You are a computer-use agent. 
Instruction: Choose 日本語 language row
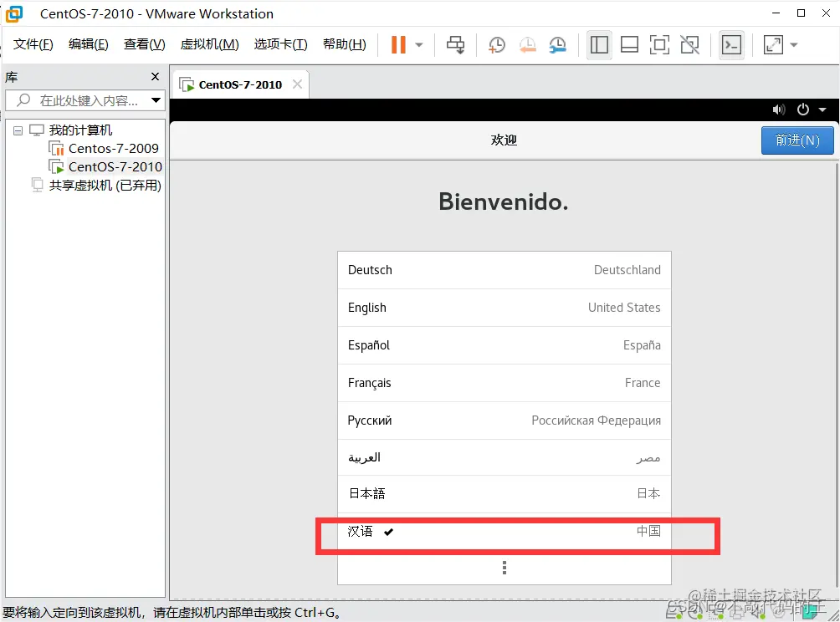pyautogui.click(x=505, y=493)
